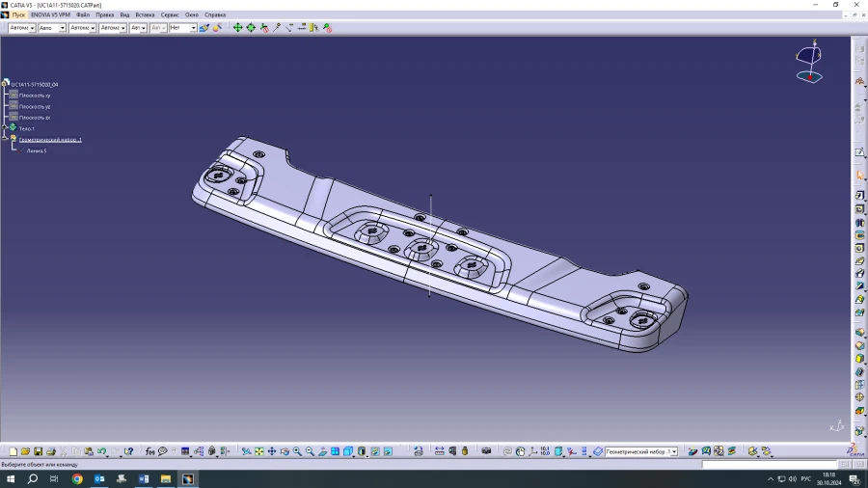Click the Undo icon
Viewport: 868px width, 488px height.
(x=101, y=451)
